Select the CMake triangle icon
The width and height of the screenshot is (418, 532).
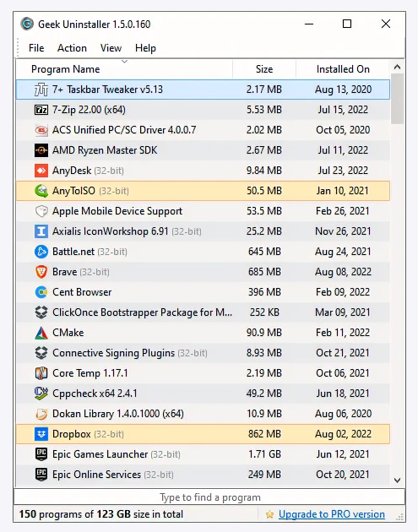point(41,333)
